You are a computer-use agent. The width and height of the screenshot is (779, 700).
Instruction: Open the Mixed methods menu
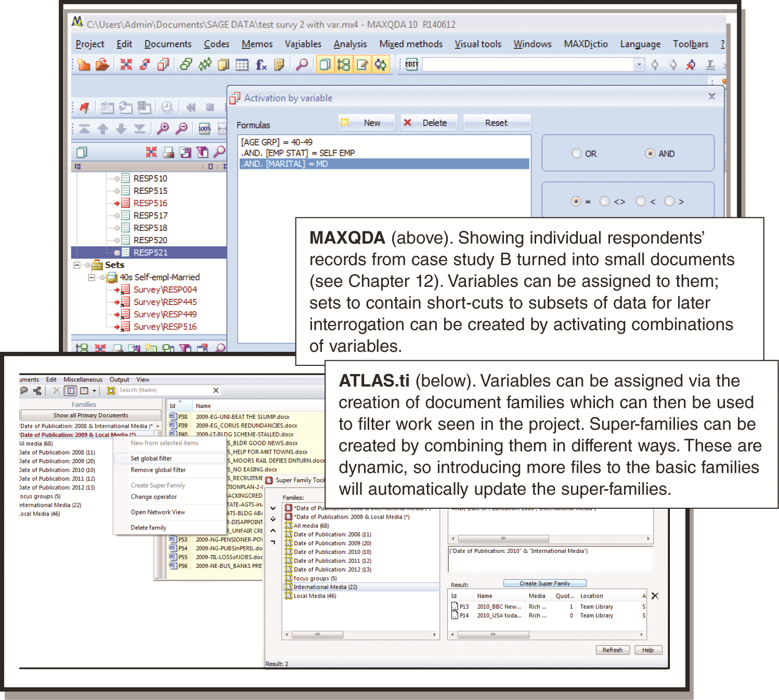411,44
